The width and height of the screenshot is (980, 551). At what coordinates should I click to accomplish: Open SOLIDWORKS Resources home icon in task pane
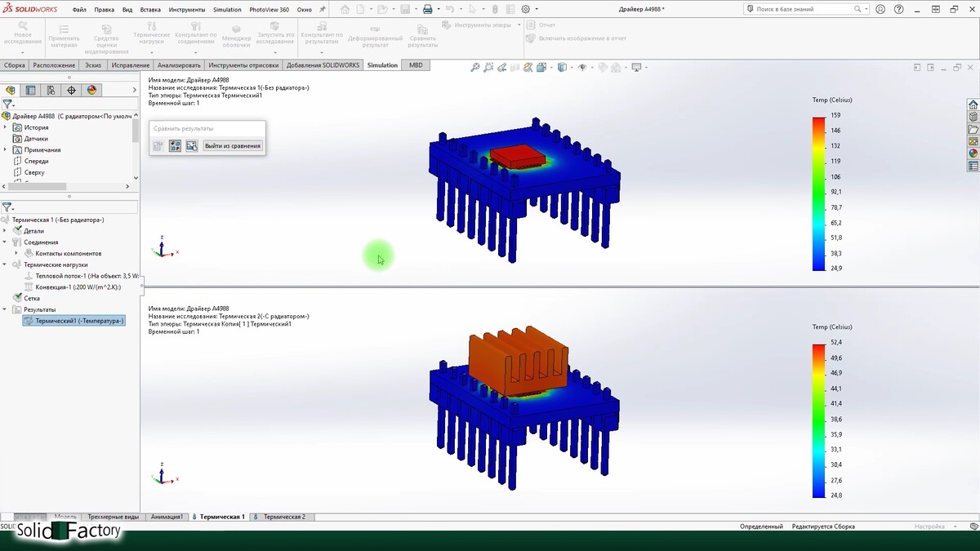pos(973,105)
